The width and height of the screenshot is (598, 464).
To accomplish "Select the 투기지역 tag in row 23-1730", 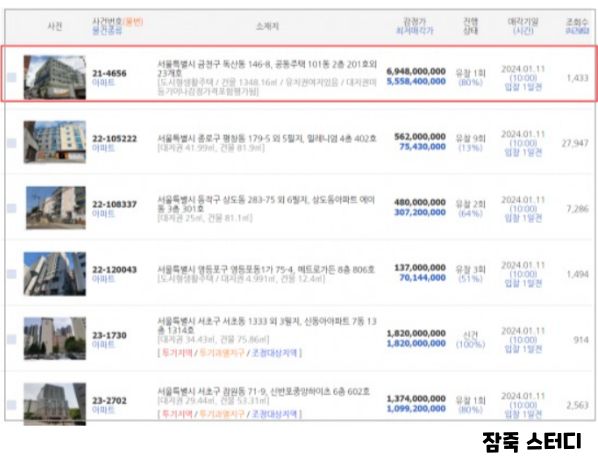I will tap(177, 353).
